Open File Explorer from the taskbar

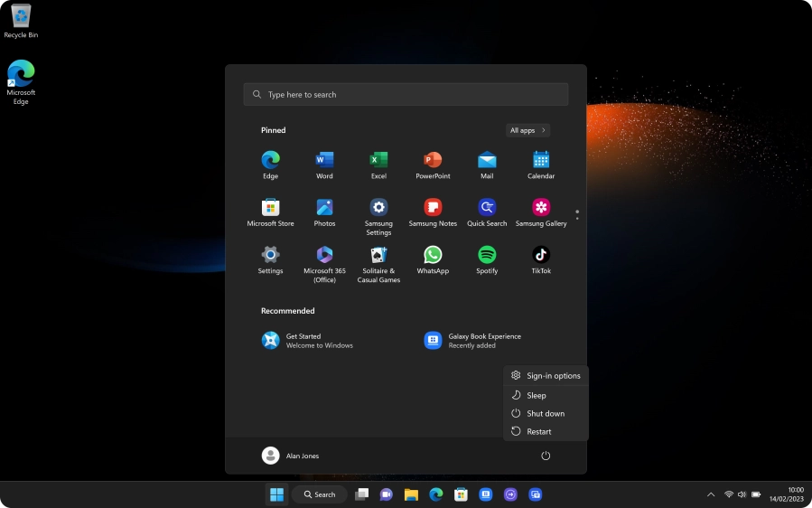point(411,494)
